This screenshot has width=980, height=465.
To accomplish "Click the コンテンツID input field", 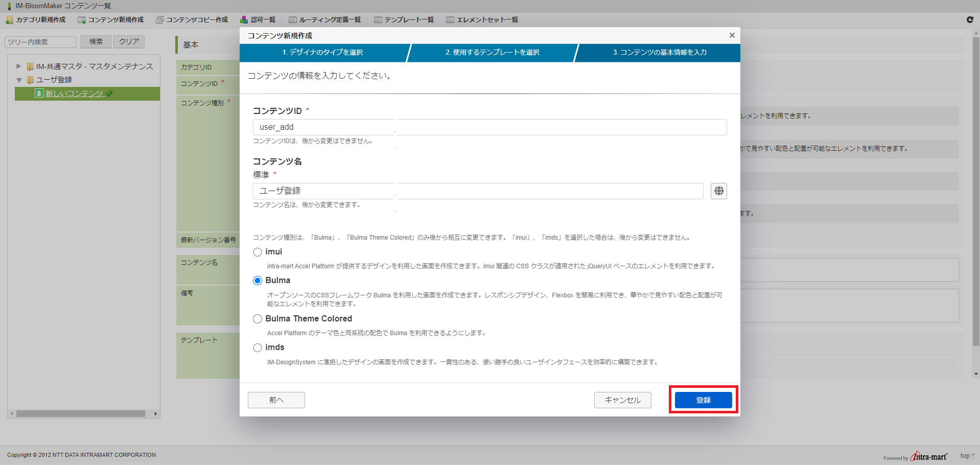I will [x=490, y=127].
